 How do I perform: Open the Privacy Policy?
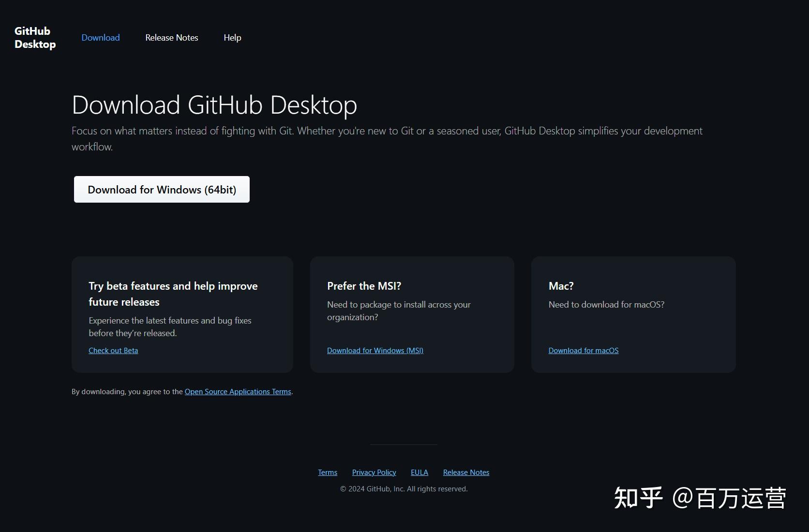pos(374,472)
